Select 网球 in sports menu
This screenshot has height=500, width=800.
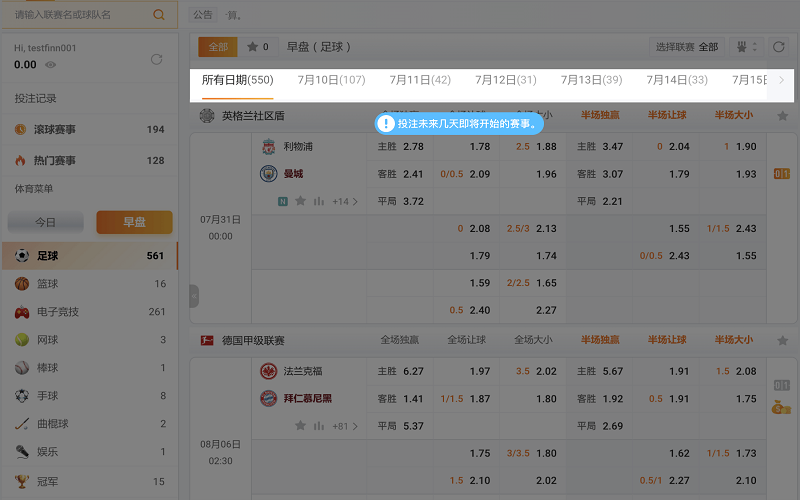[90, 340]
